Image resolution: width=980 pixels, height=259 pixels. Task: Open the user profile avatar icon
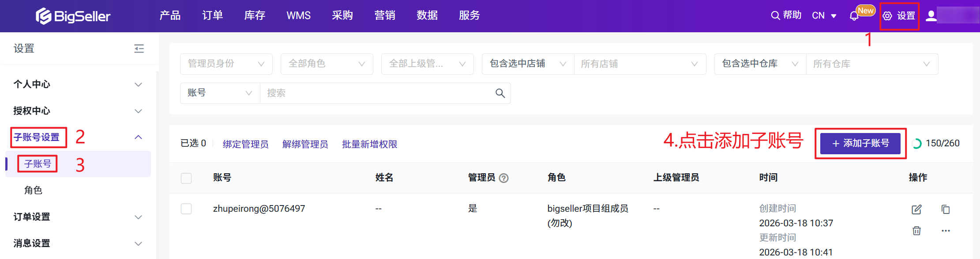(x=931, y=16)
